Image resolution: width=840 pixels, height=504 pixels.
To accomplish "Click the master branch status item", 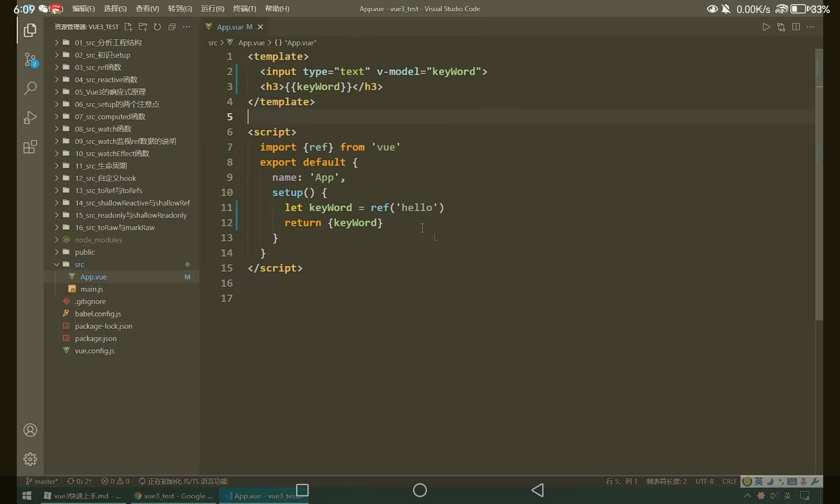I will [42, 481].
